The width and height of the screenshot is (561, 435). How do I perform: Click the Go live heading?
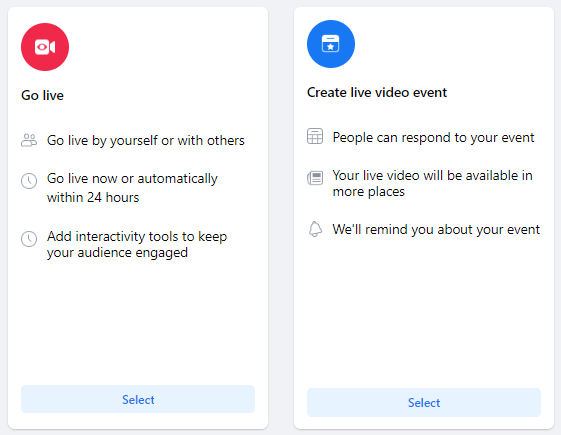pos(43,96)
